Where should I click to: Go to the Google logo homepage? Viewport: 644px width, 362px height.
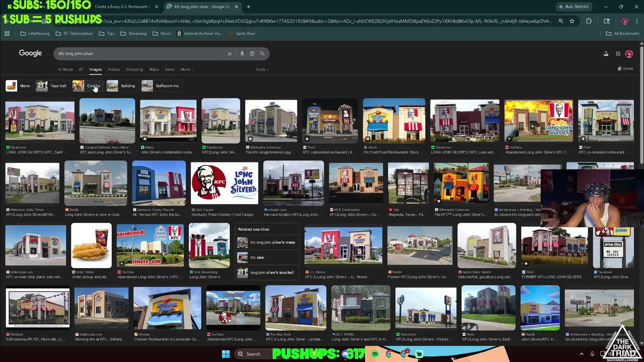coord(30,53)
